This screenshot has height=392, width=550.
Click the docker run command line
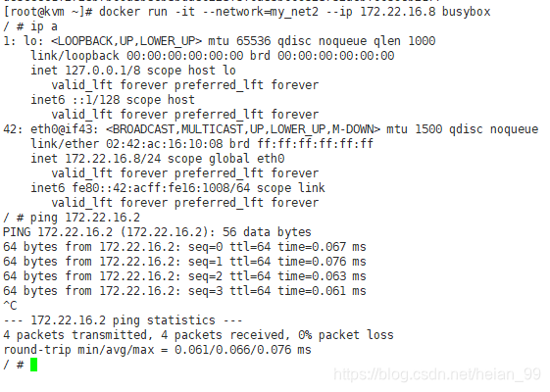point(247,12)
